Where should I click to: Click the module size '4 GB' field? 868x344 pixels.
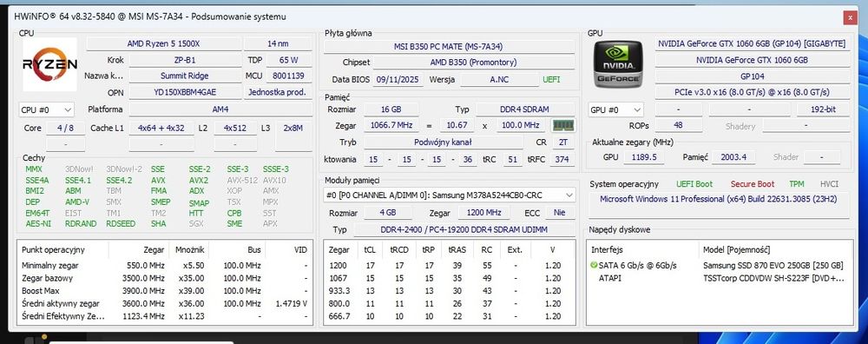coord(387,213)
